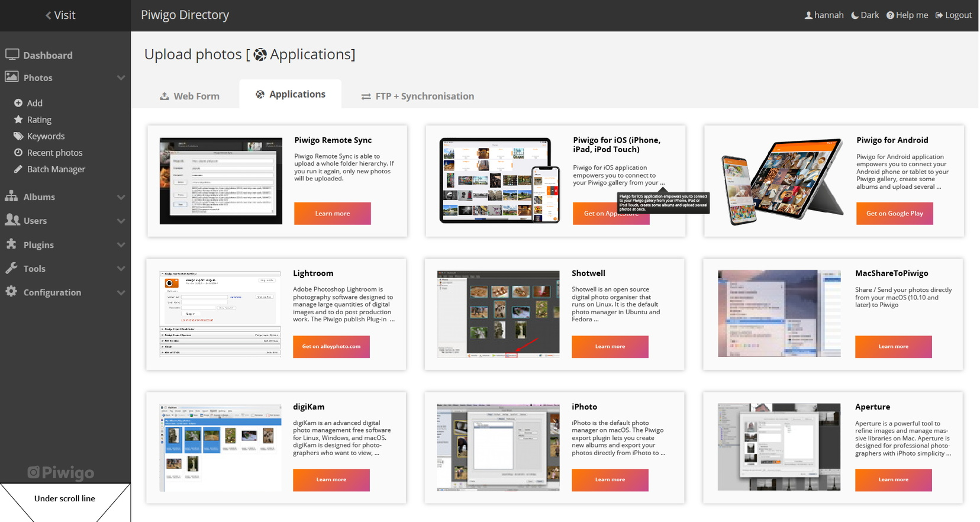
Task: Click the Logout exit icon
Action: coord(939,15)
